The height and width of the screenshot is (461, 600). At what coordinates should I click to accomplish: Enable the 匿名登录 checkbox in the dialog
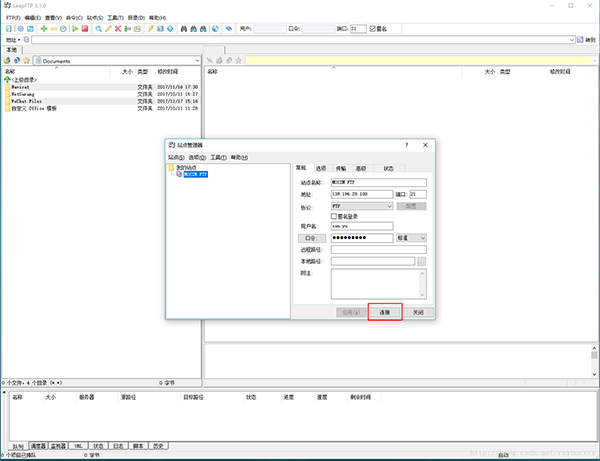(334, 216)
